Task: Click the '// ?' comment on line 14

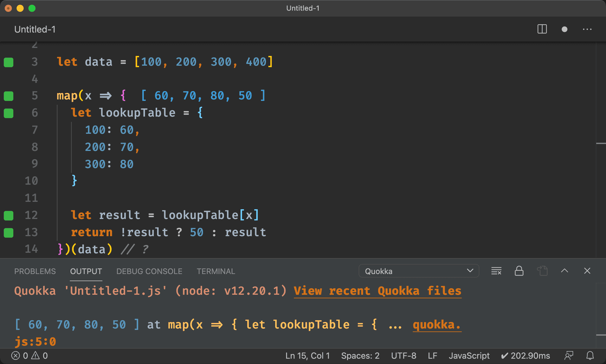Action: (135, 249)
